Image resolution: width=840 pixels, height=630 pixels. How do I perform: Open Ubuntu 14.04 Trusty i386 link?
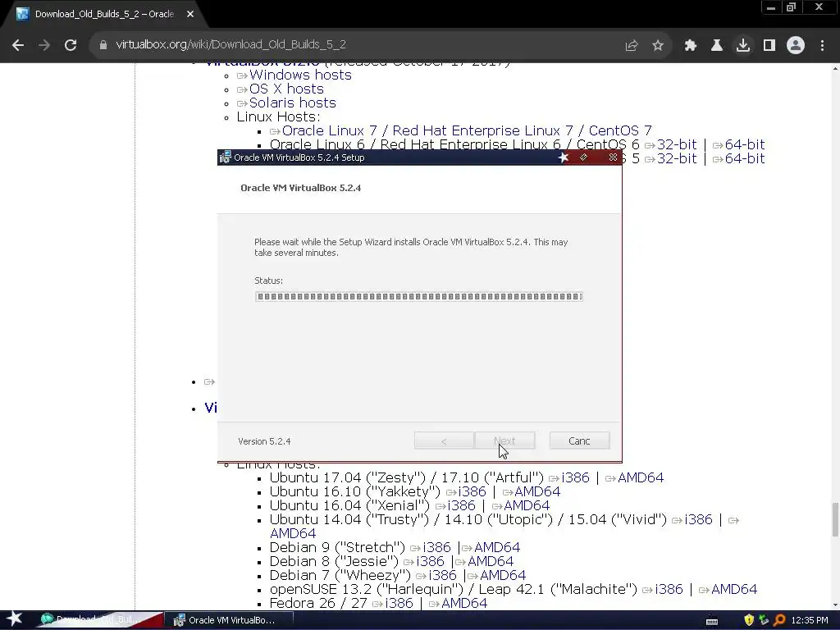[x=699, y=519]
